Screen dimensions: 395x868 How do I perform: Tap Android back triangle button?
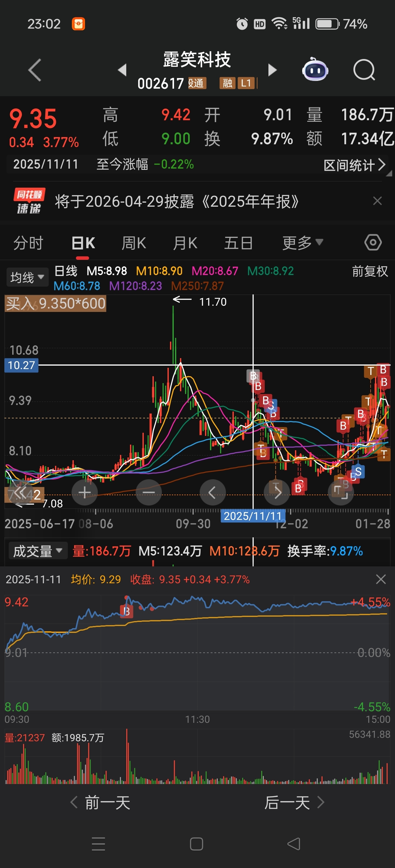294,844
